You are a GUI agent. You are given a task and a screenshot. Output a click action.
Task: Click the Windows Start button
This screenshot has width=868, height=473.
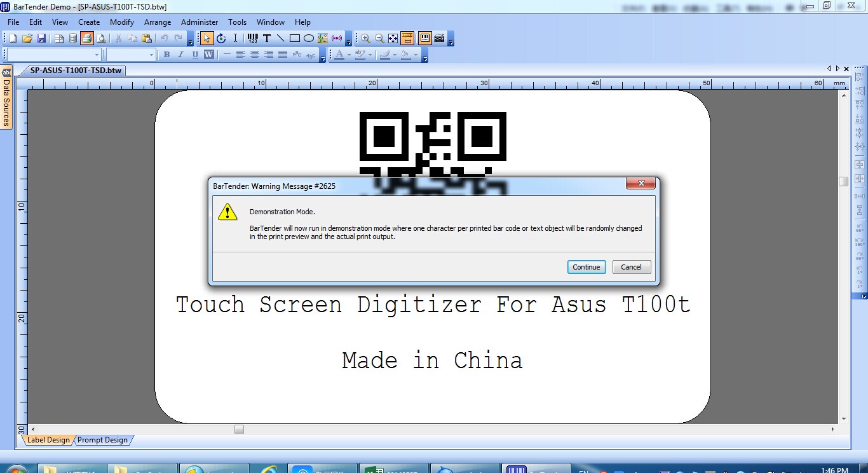[x=16, y=469]
